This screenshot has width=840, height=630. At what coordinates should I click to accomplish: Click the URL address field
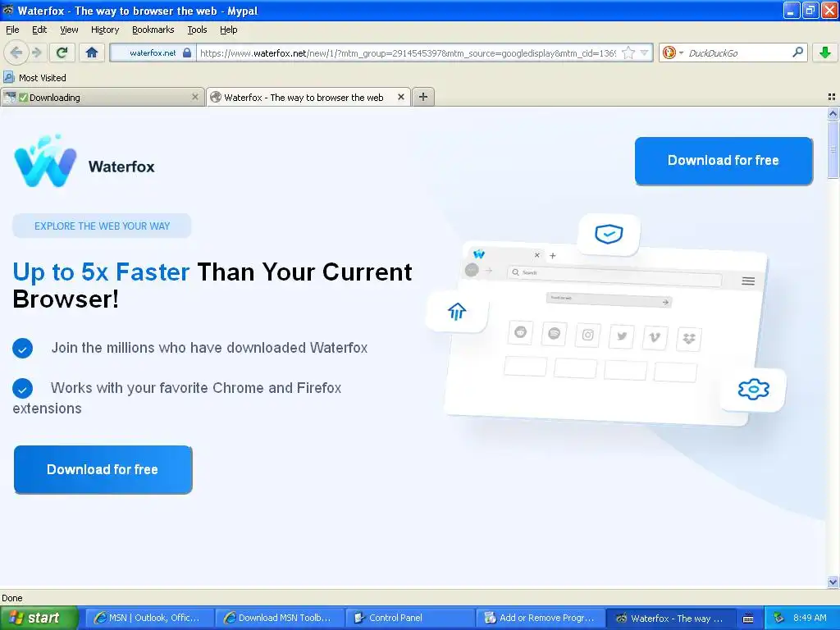(x=407, y=52)
